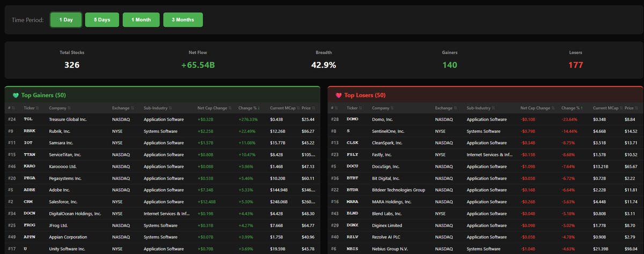
Task: Click DocuSign, Inc. company name
Action: tap(386, 166)
